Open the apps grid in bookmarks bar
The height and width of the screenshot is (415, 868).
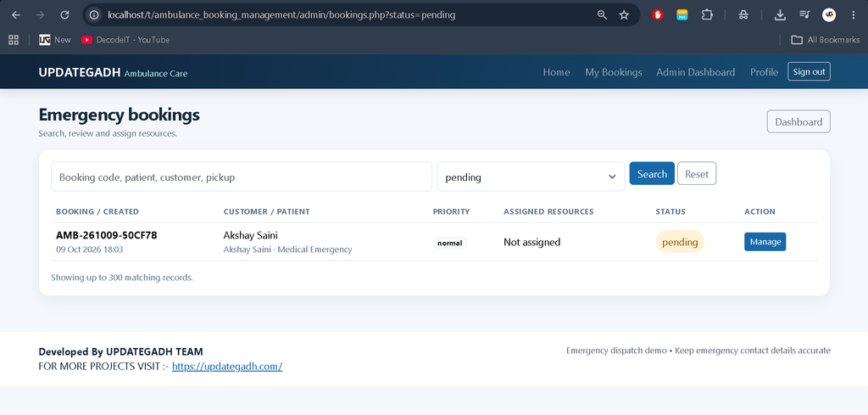(14, 40)
